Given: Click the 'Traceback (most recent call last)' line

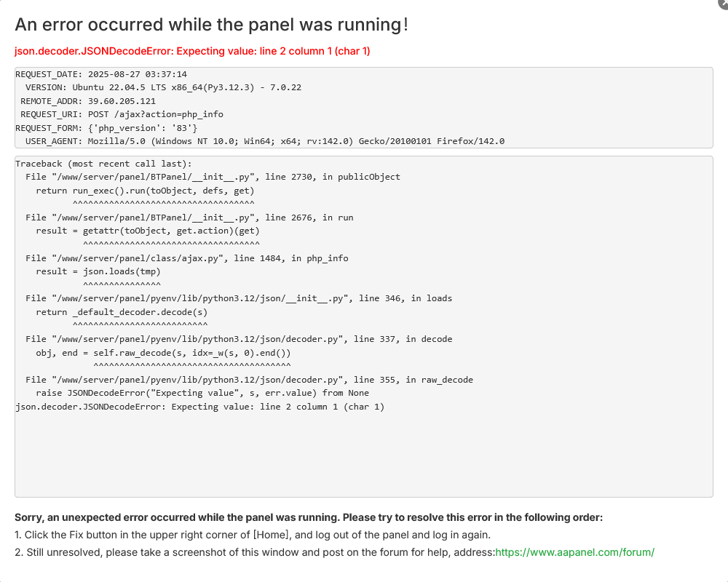Looking at the screenshot, I should click(103, 164).
